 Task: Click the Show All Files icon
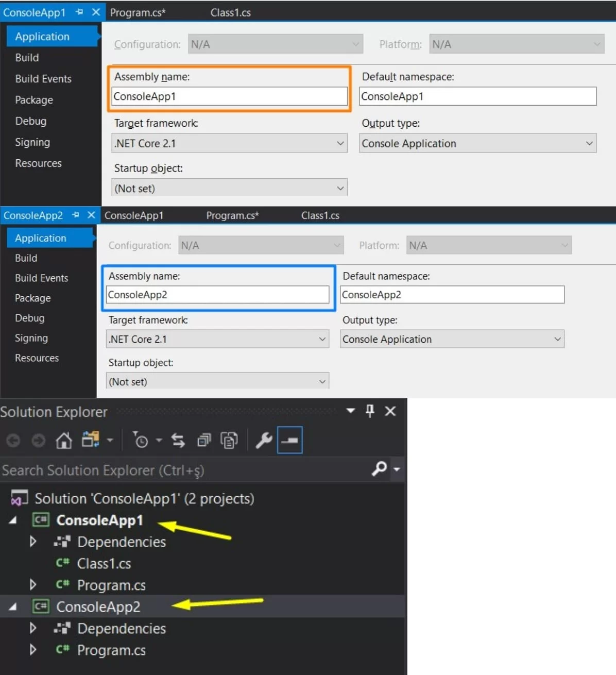coord(229,441)
